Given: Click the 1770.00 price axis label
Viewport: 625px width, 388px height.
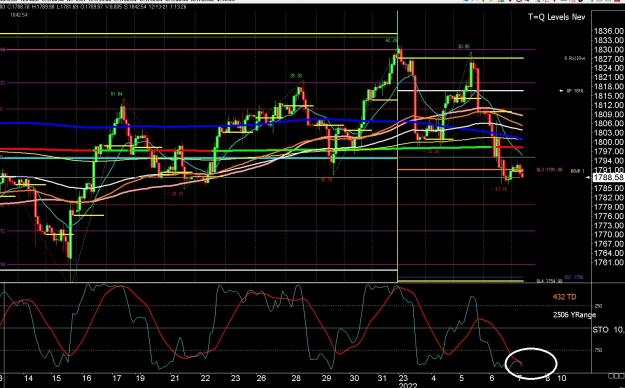Looking at the screenshot, I should tap(609, 234).
